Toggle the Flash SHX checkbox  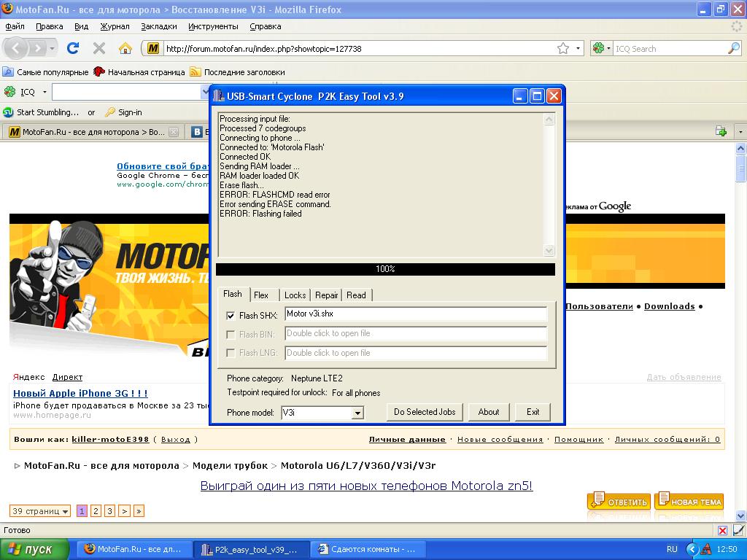(231, 315)
